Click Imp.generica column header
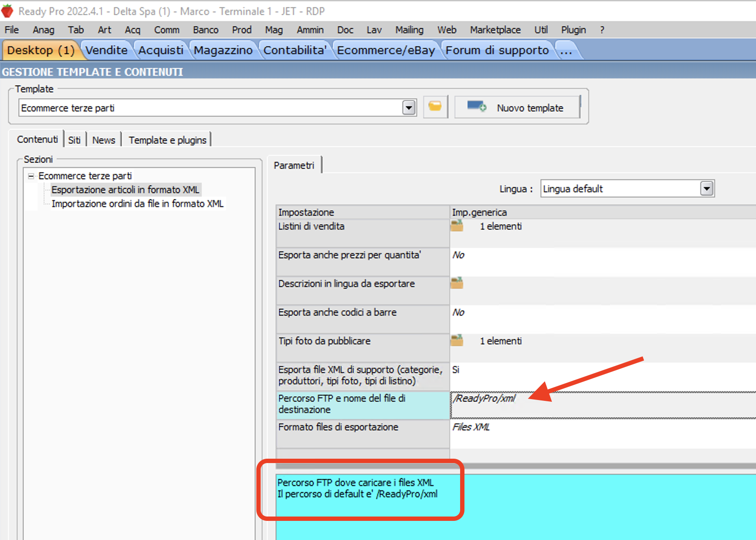This screenshot has width=756, height=540. tap(603, 212)
